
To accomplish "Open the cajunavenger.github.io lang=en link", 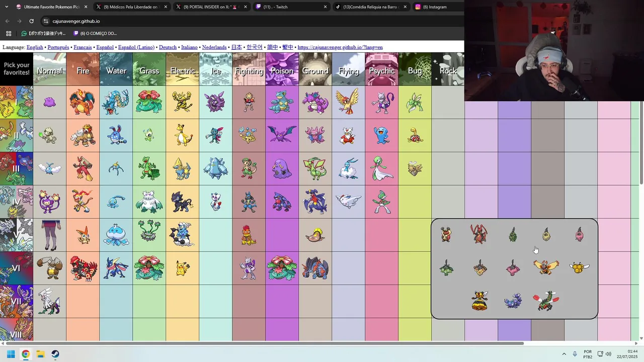I will coord(340,47).
